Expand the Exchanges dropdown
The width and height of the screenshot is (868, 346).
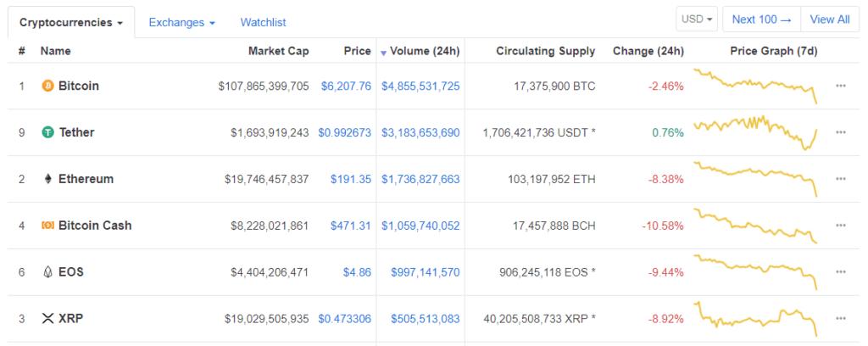pyautogui.click(x=181, y=21)
